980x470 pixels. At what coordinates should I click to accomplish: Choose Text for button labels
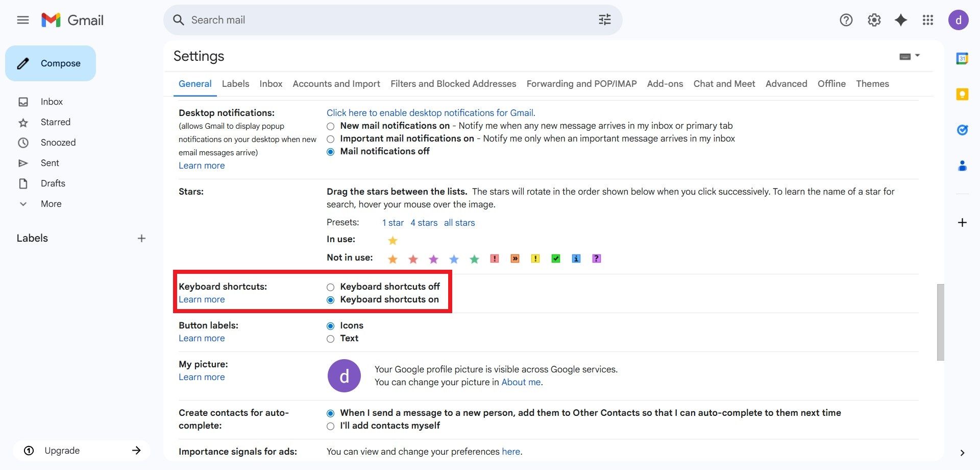click(331, 339)
